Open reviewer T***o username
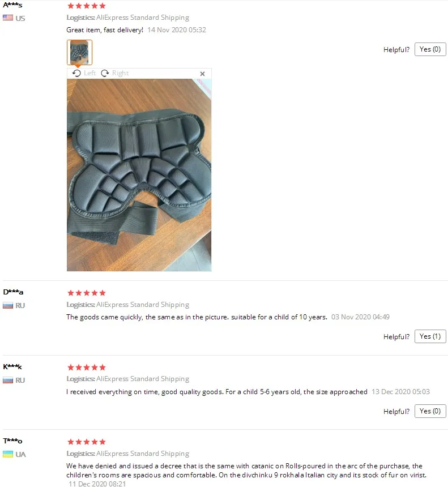 (12, 441)
